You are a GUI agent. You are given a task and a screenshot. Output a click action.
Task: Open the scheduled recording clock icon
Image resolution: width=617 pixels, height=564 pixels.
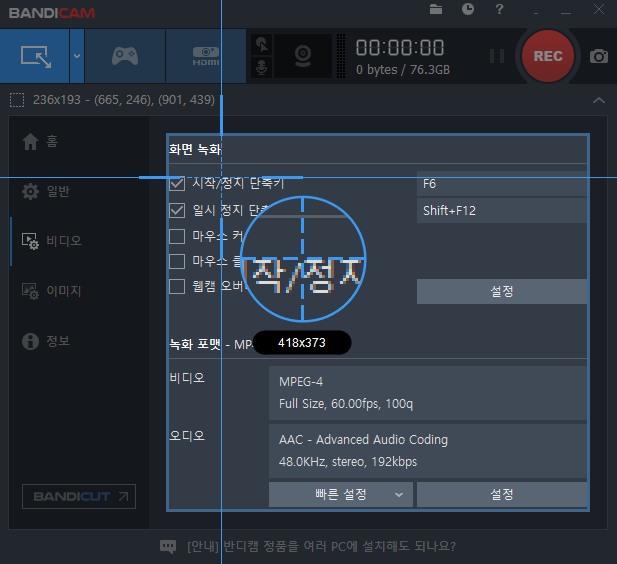[467, 9]
